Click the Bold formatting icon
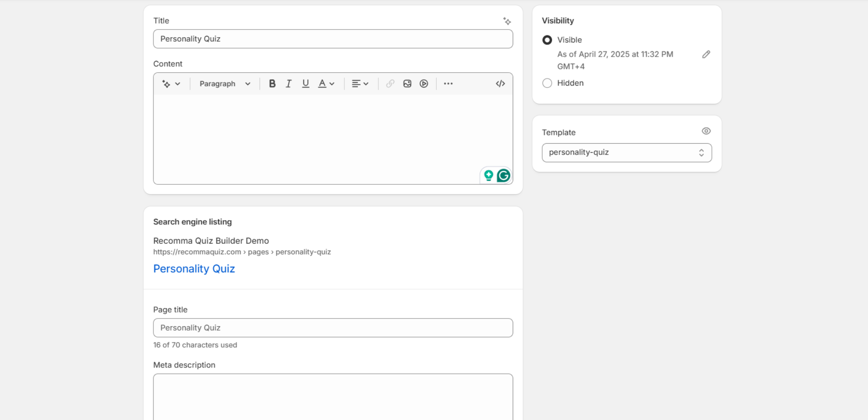The height and width of the screenshot is (420, 868). [272, 84]
